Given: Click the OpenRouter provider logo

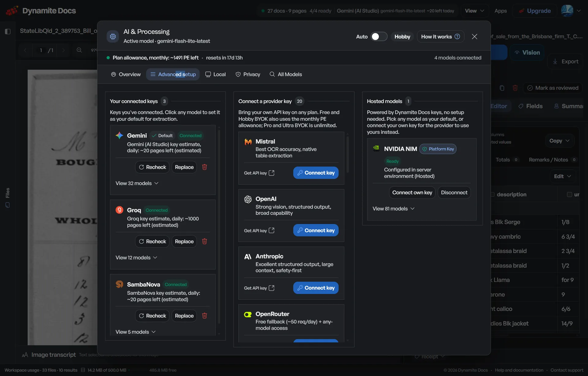Looking at the screenshot, I should point(248,314).
